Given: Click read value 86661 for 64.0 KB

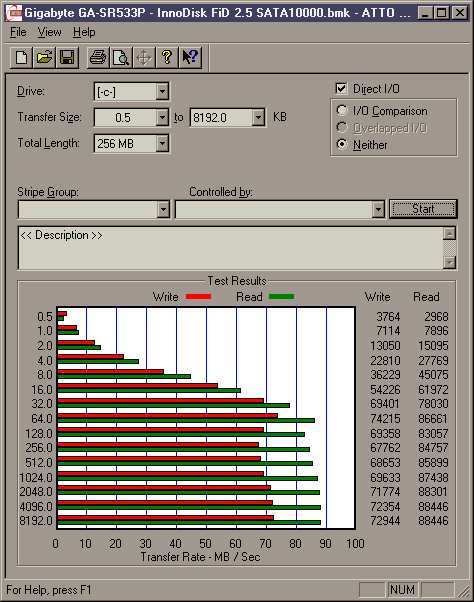Looking at the screenshot, I should click(x=433, y=419).
